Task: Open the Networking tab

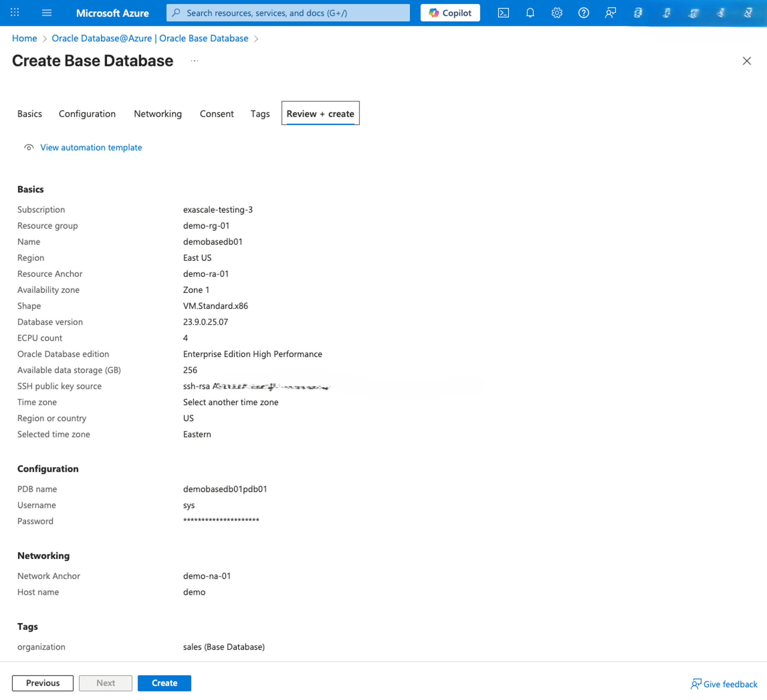Action: 157,113
